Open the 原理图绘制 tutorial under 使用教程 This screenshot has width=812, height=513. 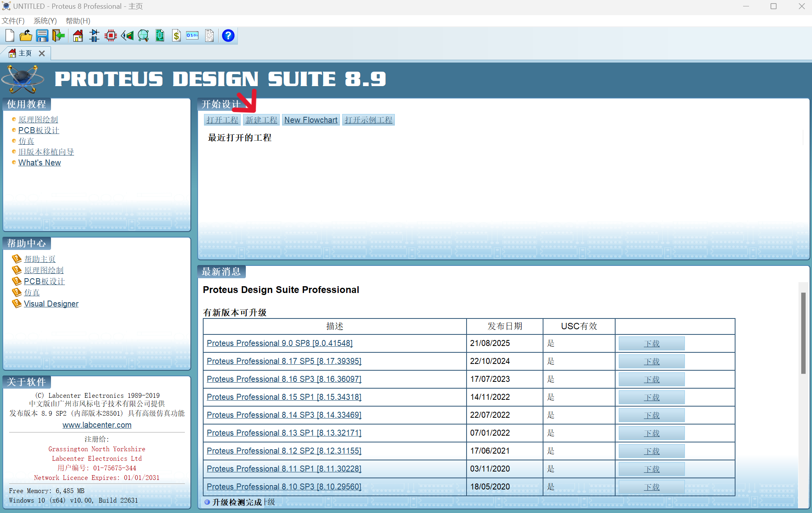(x=38, y=120)
